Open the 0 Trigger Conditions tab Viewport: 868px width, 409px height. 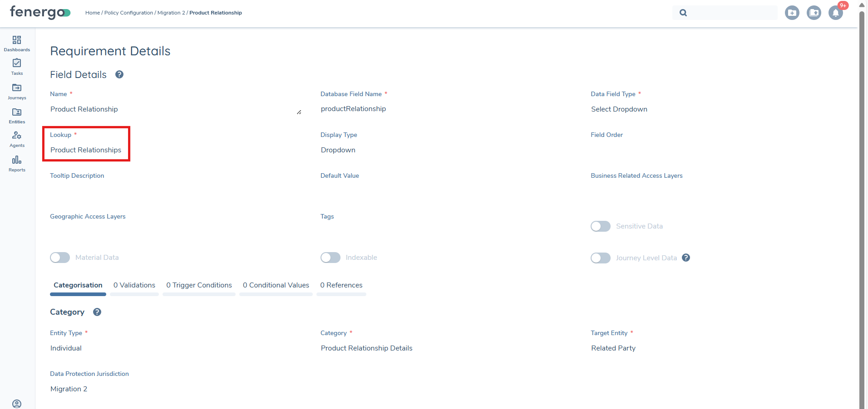pyautogui.click(x=199, y=285)
